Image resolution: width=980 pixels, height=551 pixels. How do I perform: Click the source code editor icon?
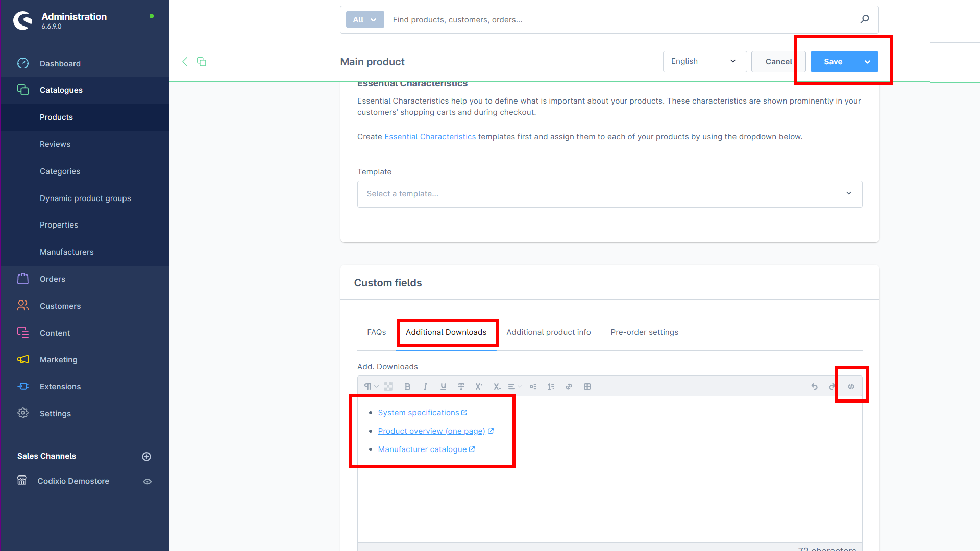(x=851, y=386)
